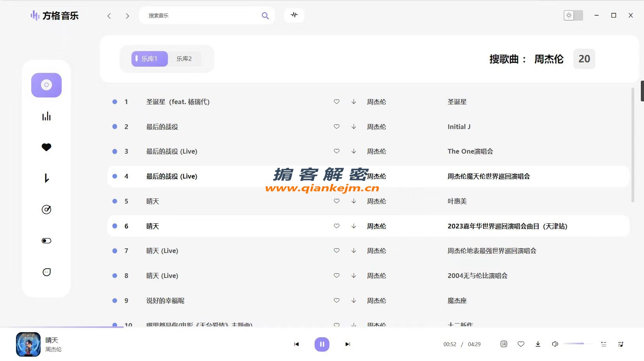
Task: Click the song list vertical scrollbar
Action: tap(633, 145)
